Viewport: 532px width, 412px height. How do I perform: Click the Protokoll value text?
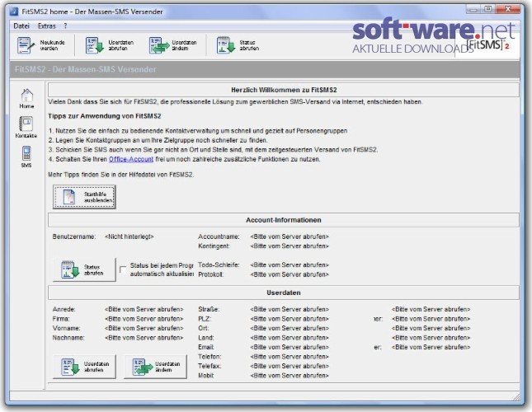290,274
